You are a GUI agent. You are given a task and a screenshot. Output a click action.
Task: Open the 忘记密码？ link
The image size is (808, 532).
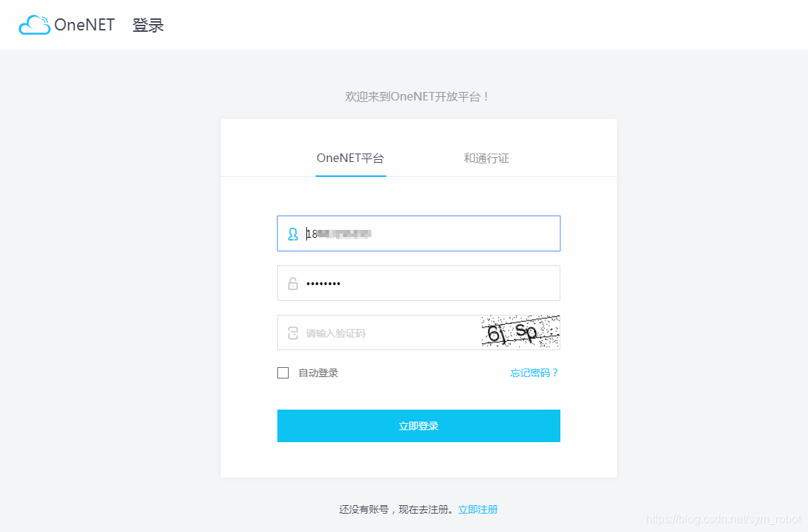point(534,373)
